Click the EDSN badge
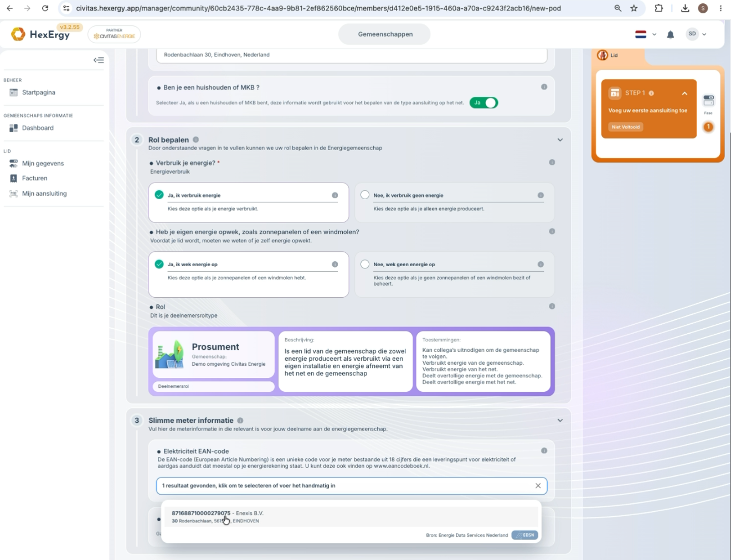731x560 pixels. point(525,535)
